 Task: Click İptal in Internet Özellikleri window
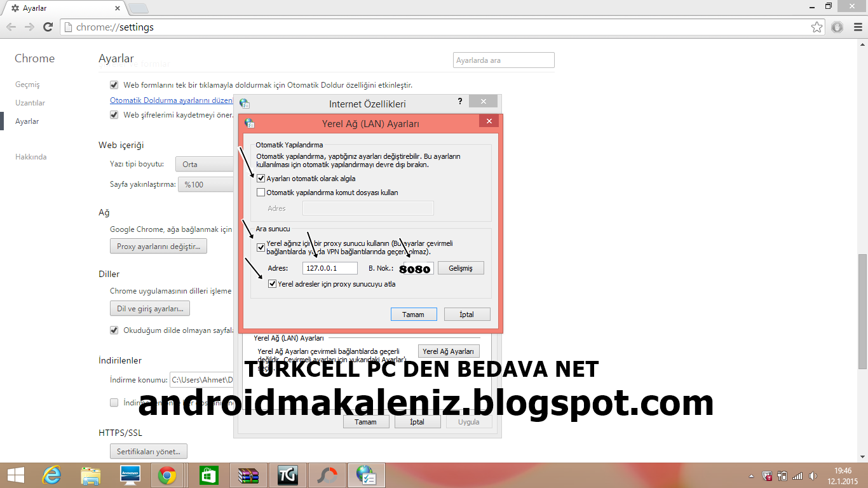pyautogui.click(x=417, y=421)
